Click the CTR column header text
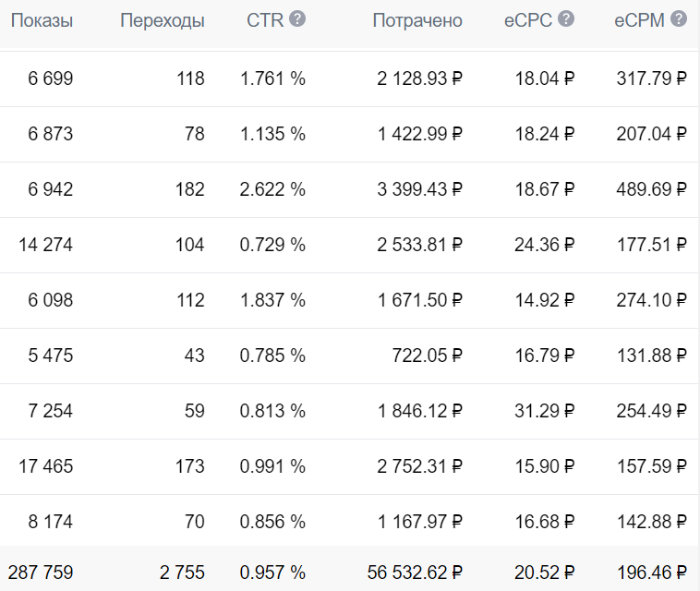Image resolution: width=700 pixels, height=591 pixels. coord(265,20)
